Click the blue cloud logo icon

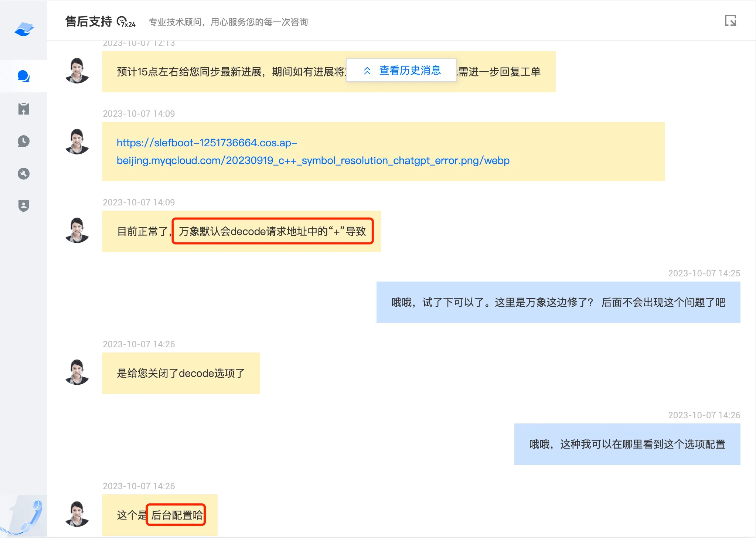click(24, 29)
